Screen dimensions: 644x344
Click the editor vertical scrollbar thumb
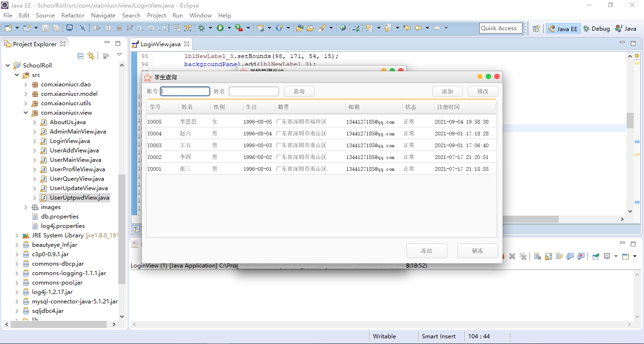pyautogui.click(x=630, y=120)
